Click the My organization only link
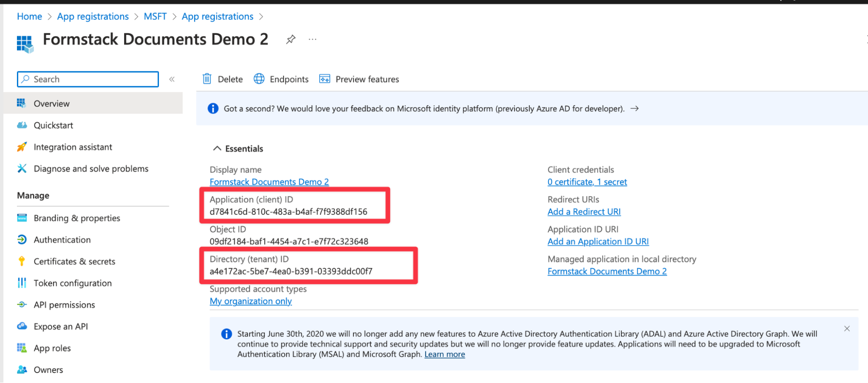Image resolution: width=868 pixels, height=383 pixels. (x=251, y=301)
